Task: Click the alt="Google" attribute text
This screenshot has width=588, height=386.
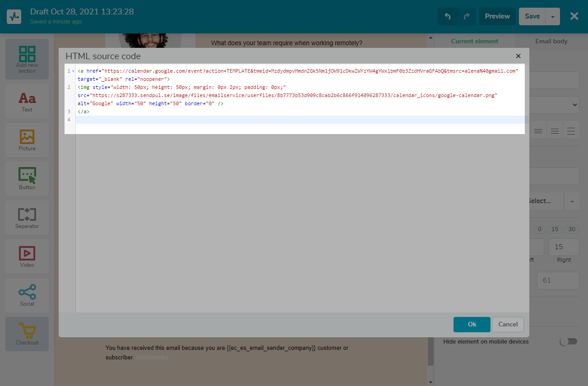Action: click(x=95, y=103)
